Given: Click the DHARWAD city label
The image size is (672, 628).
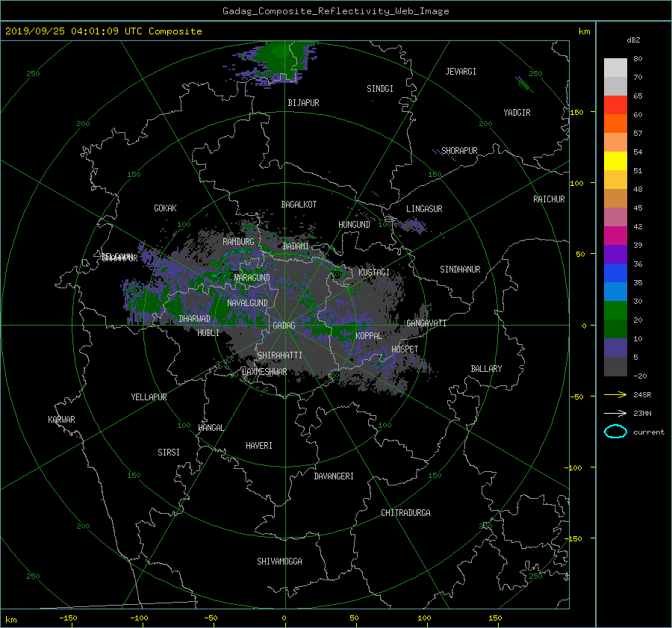Looking at the screenshot, I should click(194, 319).
